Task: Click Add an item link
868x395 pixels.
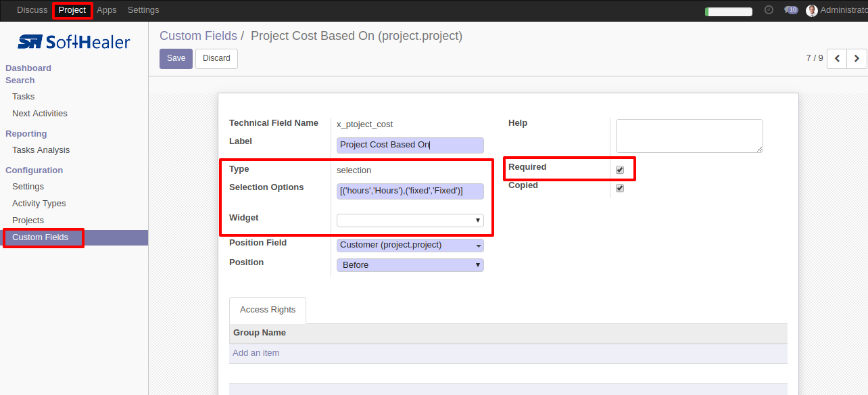Action: pos(256,353)
